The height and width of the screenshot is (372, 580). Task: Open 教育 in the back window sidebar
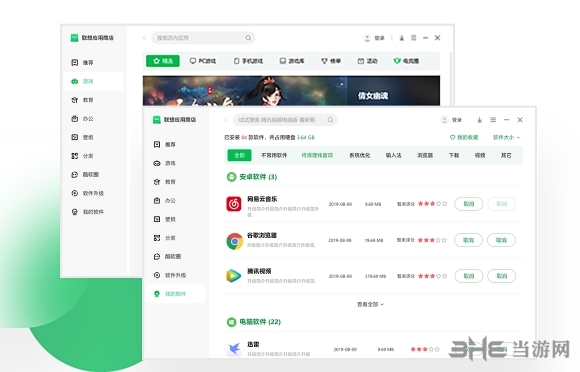point(82,100)
